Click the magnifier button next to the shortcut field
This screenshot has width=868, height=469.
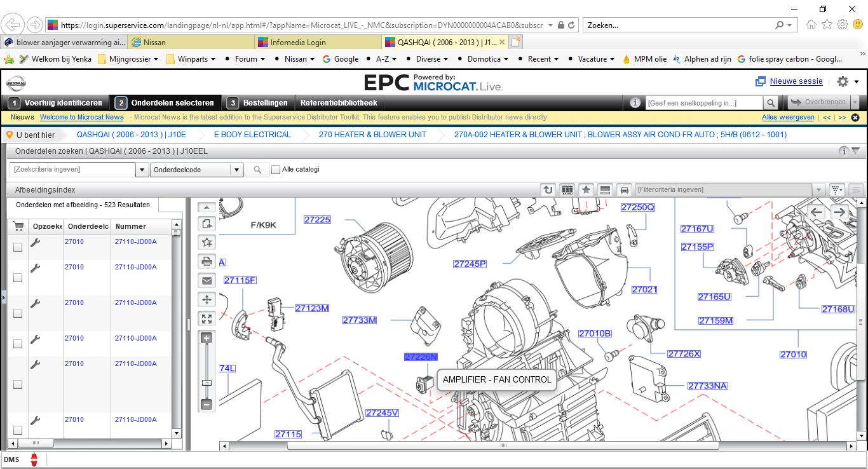pyautogui.click(x=770, y=103)
